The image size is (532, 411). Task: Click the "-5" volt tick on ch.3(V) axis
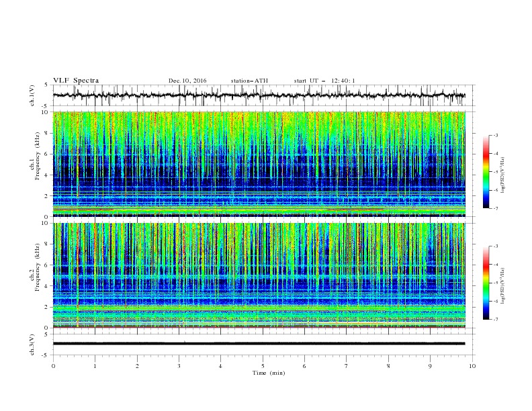[x=46, y=355]
